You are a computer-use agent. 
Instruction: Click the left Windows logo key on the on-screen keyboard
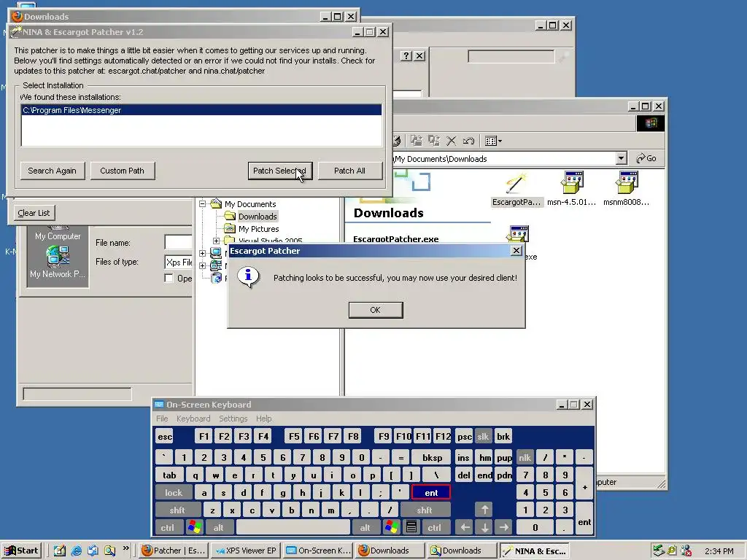(x=194, y=528)
